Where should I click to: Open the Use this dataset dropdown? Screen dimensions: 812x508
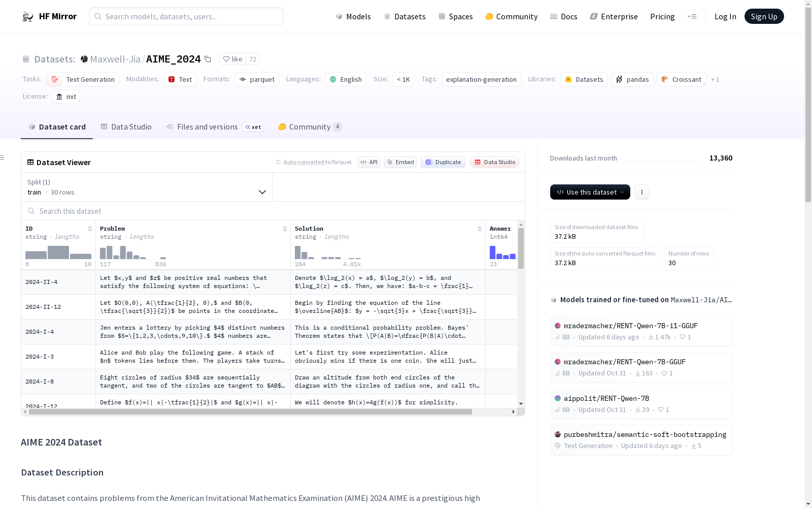pyautogui.click(x=590, y=192)
